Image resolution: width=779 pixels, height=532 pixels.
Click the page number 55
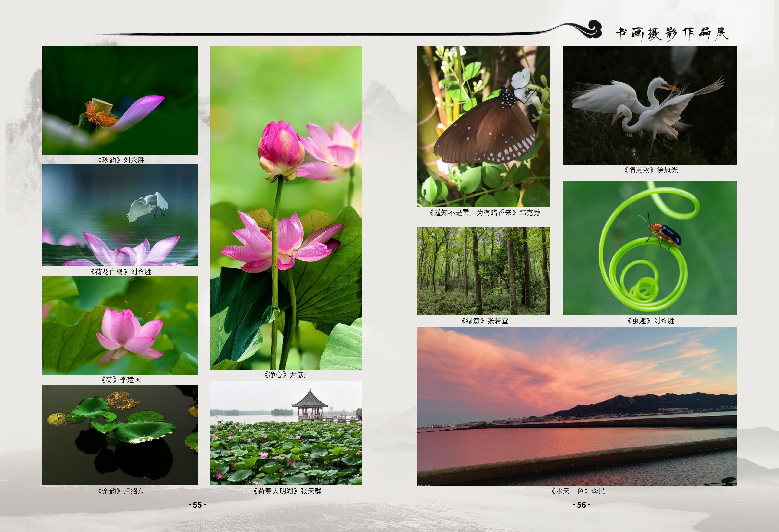[197, 505]
